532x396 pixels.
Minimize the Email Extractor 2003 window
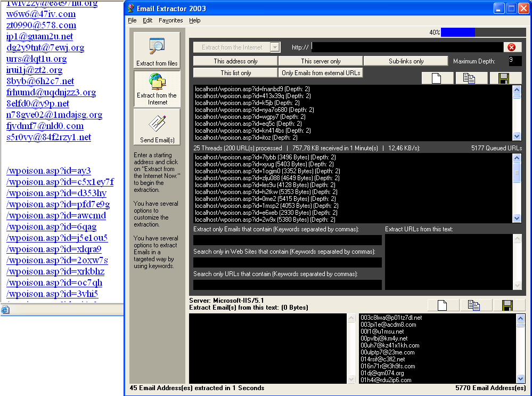tap(498, 9)
